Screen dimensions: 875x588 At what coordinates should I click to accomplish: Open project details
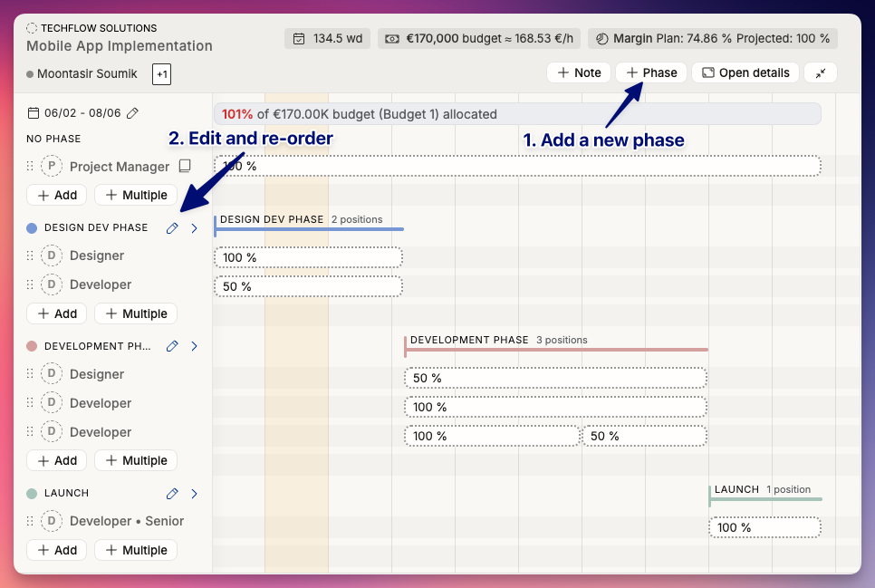point(745,73)
